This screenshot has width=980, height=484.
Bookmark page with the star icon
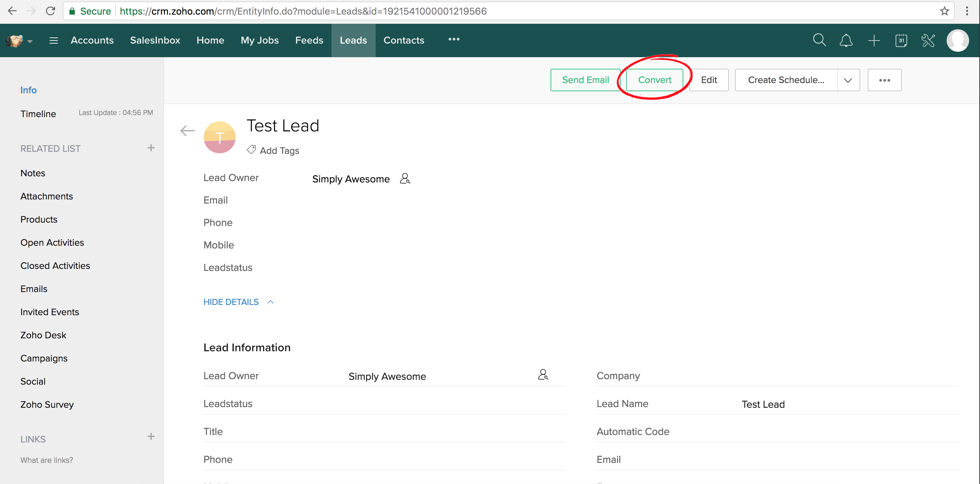(x=944, y=11)
